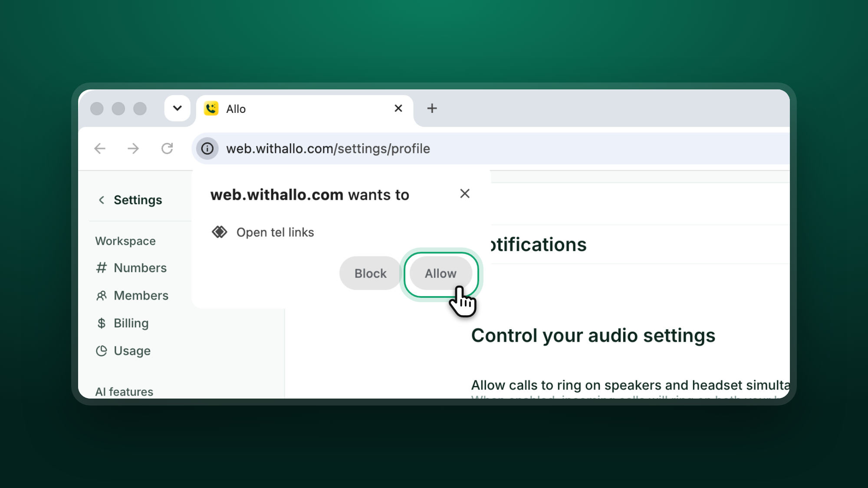Click the AI features section label
The width and height of the screenshot is (868, 488).
[124, 392]
